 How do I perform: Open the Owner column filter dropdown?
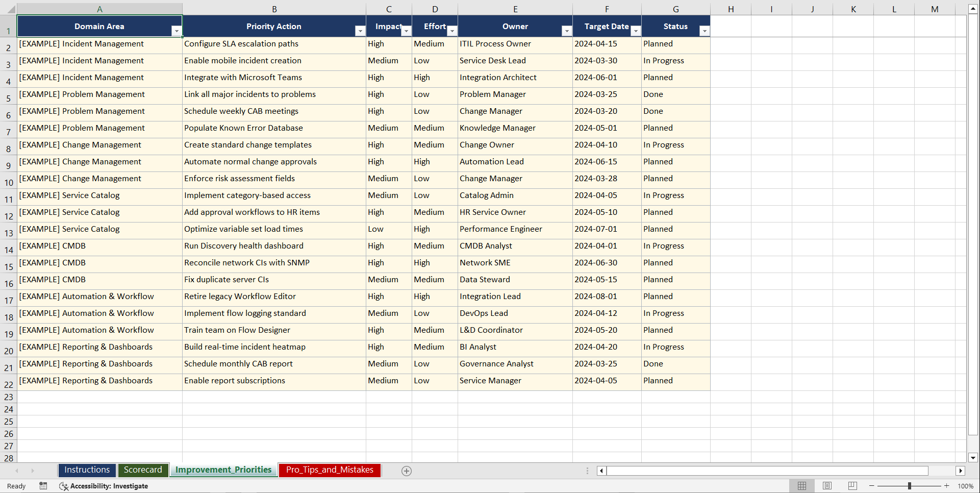[566, 31]
